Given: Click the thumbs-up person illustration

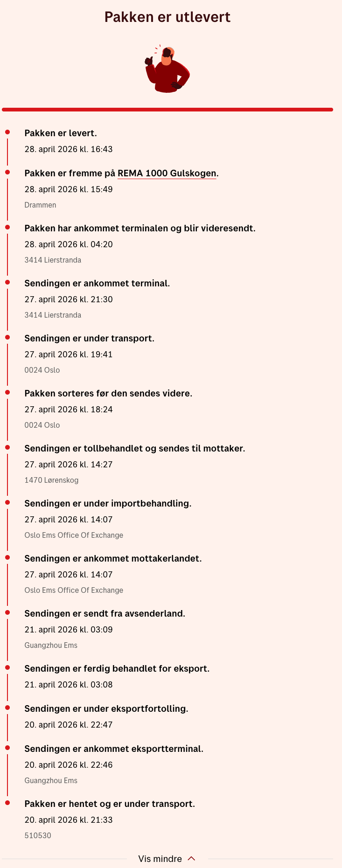Looking at the screenshot, I should (168, 69).
